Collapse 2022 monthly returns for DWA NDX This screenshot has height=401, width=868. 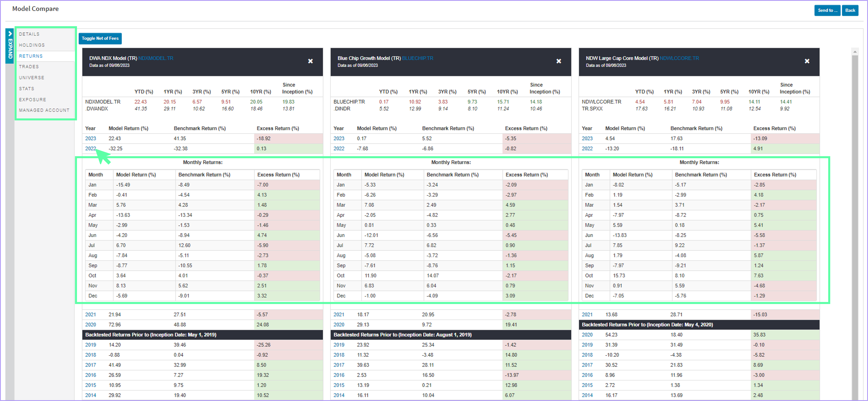click(90, 148)
